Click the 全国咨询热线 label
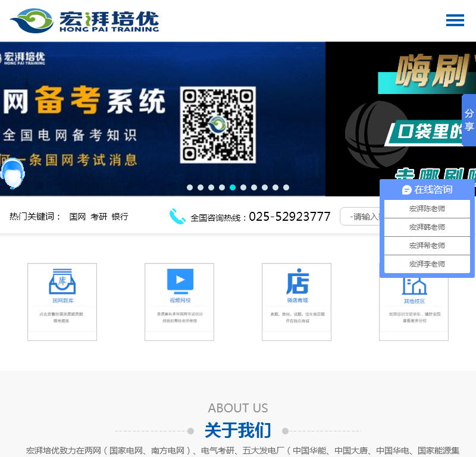The height and width of the screenshot is (457, 476). coord(218,218)
